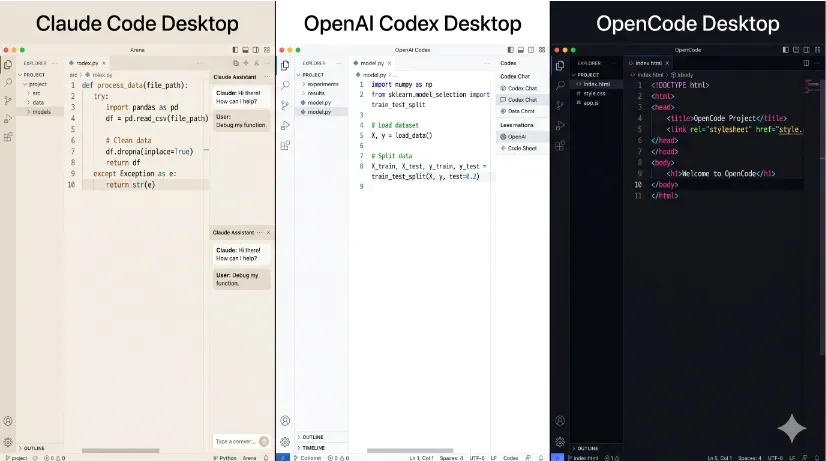Click send button in Claude Assistant chat input
Image resolution: width=826 pixels, height=461 pixels.
point(264,442)
